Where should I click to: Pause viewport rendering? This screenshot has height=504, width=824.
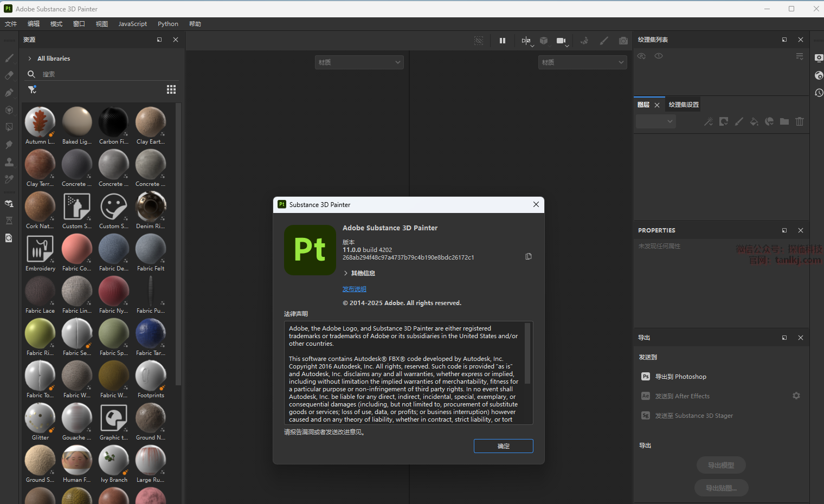coord(503,41)
